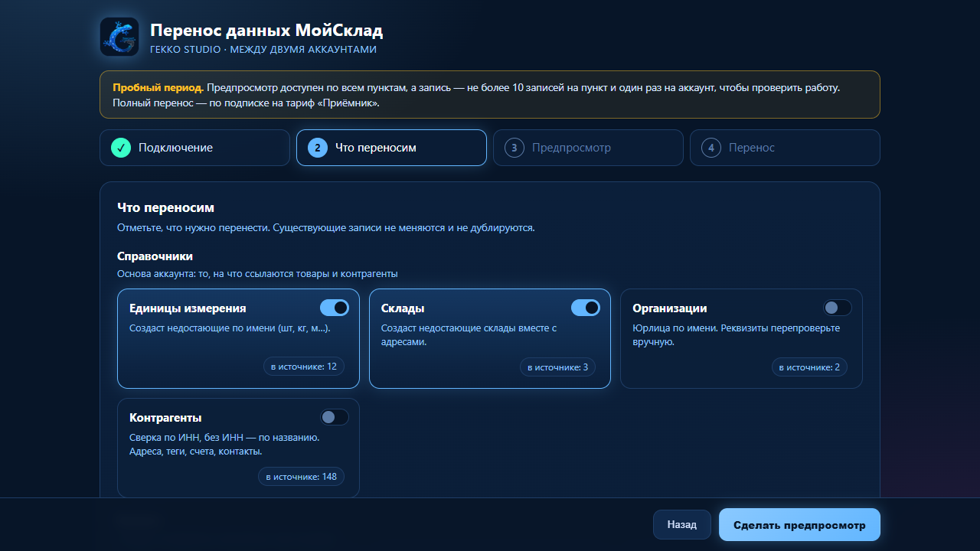Click the Контрагенты card title
Viewport: 980px width, 551px height.
(165, 418)
